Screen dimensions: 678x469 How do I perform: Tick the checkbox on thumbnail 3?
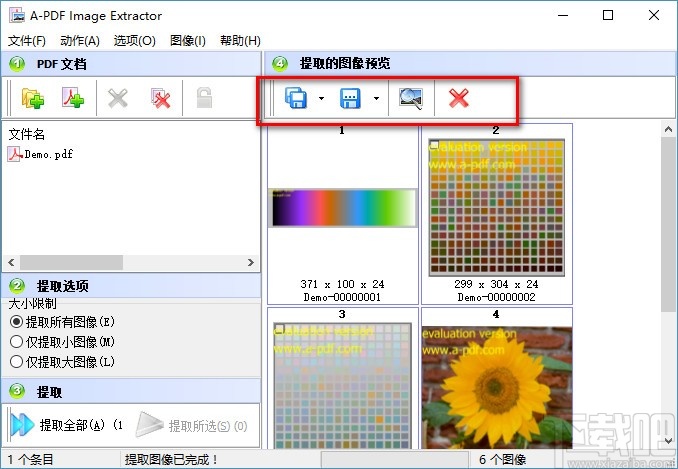[x=279, y=329]
